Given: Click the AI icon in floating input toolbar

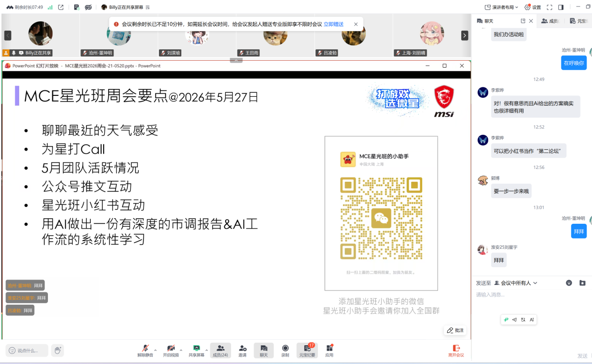Looking at the screenshot, I should [532, 320].
